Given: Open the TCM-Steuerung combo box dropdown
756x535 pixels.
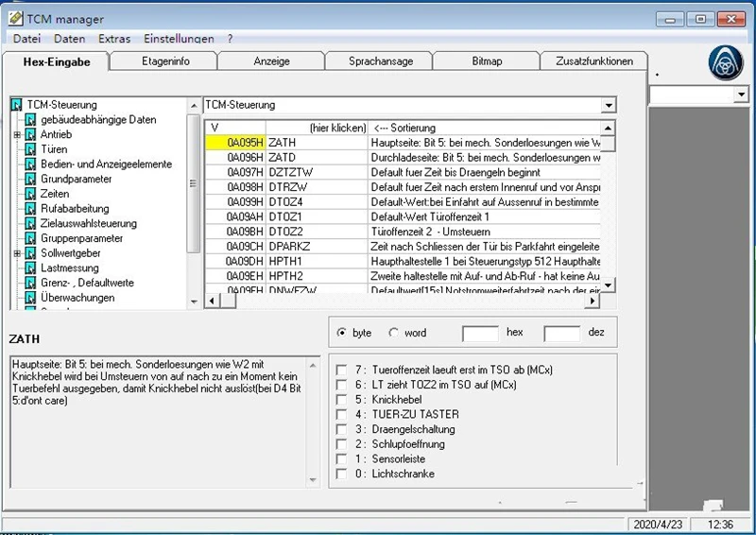Looking at the screenshot, I should [609, 105].
